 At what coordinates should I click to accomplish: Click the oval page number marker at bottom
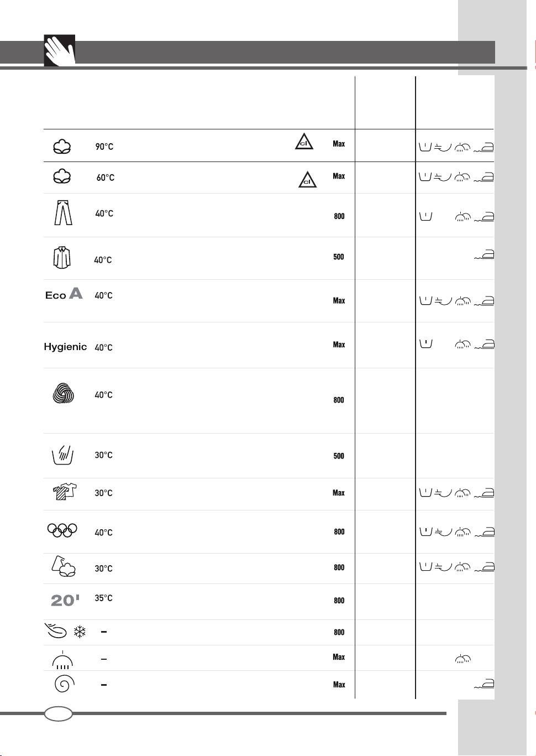59,714
